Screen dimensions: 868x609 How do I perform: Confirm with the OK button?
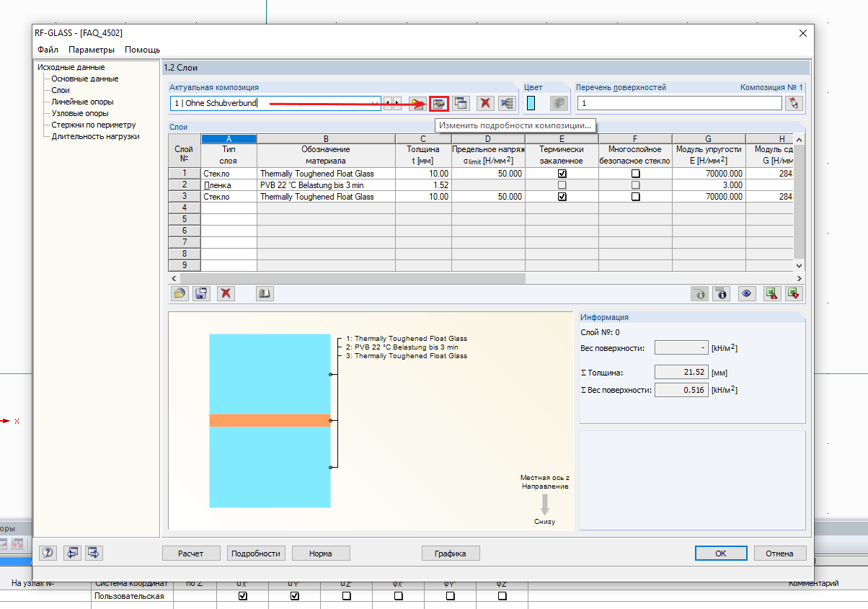pyautogui.click(x=721, y=554)
